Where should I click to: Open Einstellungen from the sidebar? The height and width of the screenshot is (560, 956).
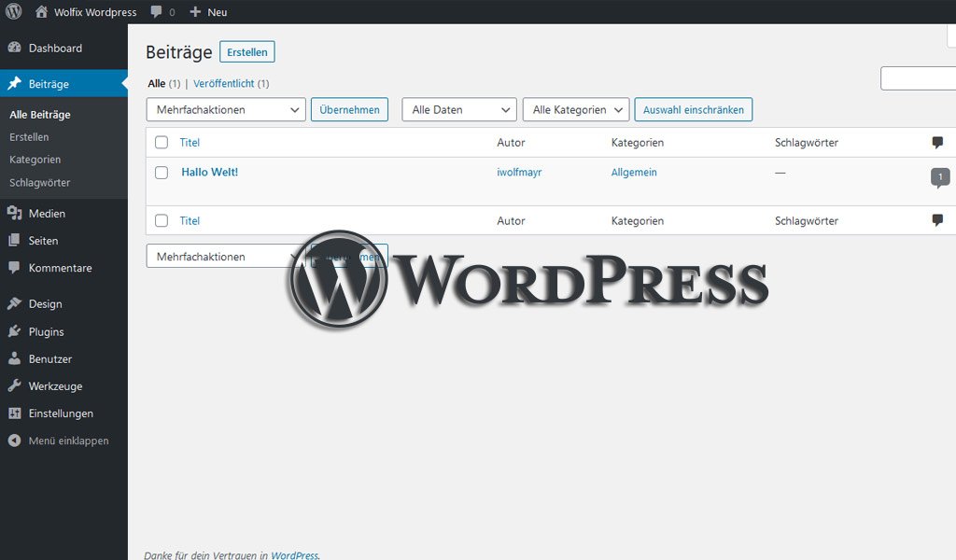58,413
